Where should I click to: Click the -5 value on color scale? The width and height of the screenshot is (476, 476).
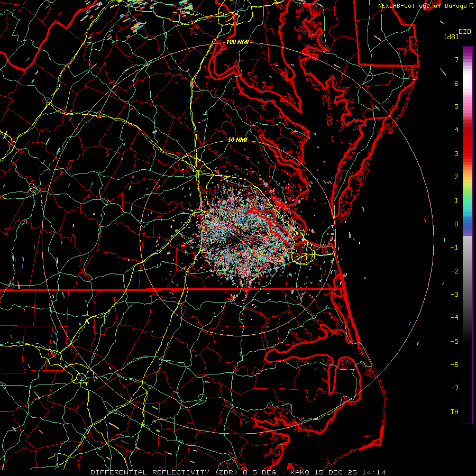[454, 342]
